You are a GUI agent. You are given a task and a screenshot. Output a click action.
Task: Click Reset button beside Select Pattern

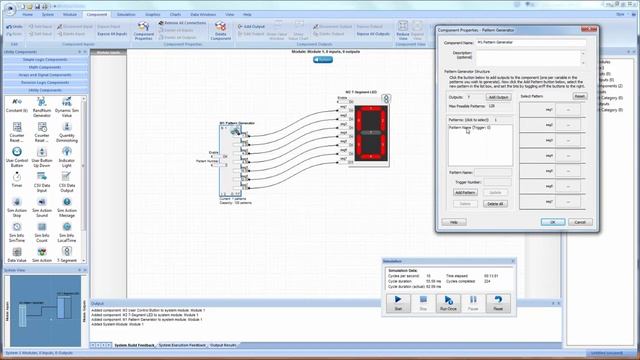(580, 96)
